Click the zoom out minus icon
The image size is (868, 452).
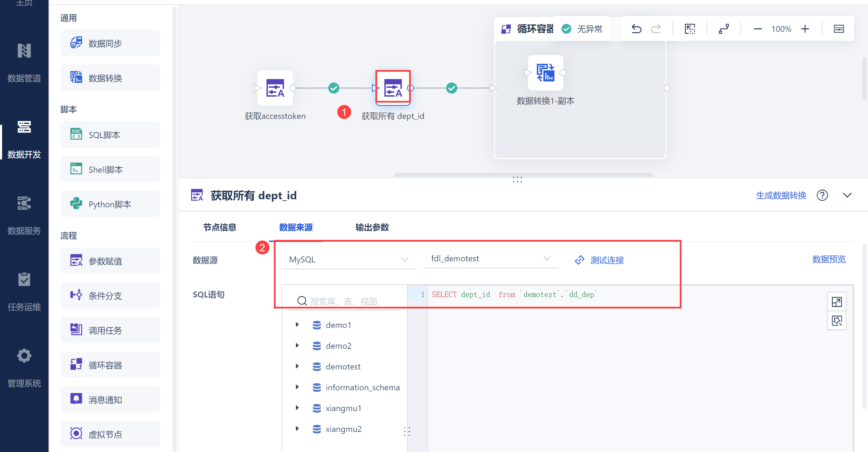758,29
